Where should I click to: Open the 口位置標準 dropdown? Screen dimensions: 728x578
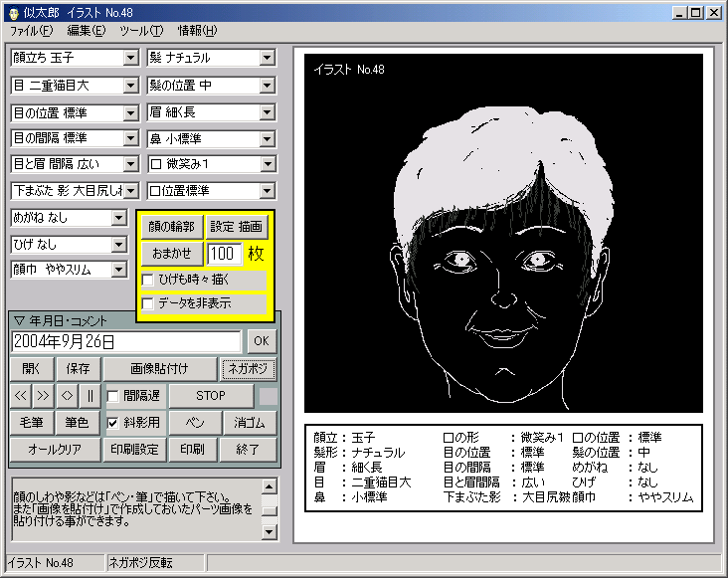tap(267, 191)
